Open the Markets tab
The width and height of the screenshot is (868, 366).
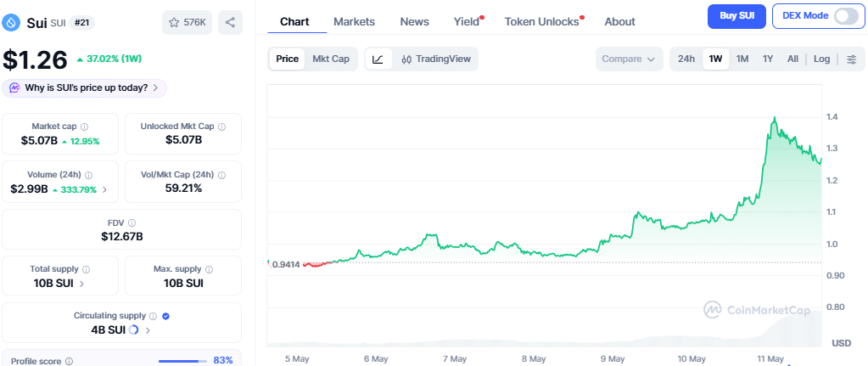pyautogui.click(x=355, y=21)
